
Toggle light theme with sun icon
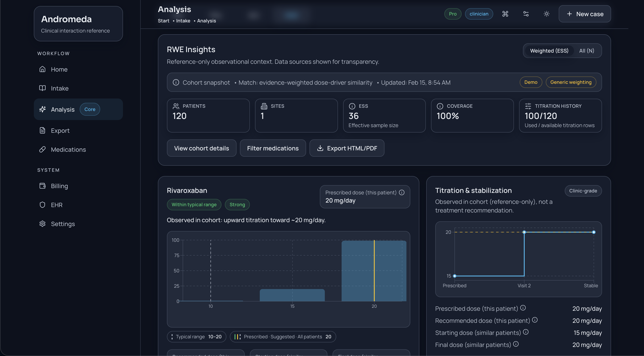pyautogui.click(x=546, y=14)
